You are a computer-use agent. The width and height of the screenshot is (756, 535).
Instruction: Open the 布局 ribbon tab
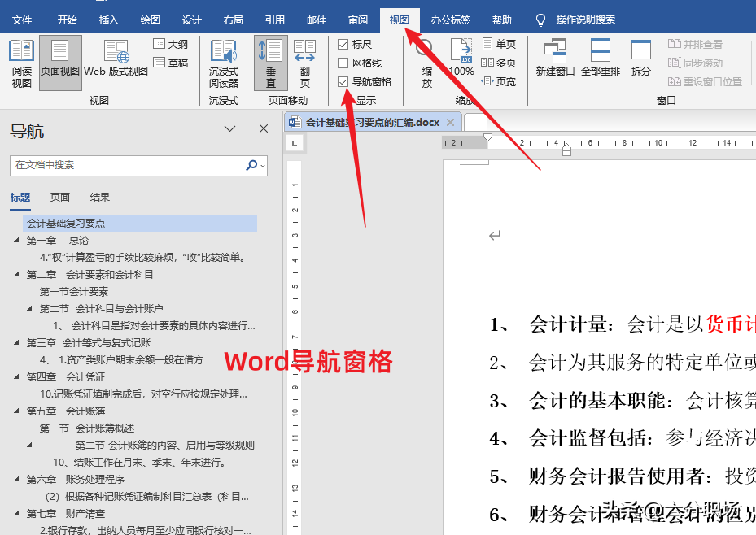[233, 20]
